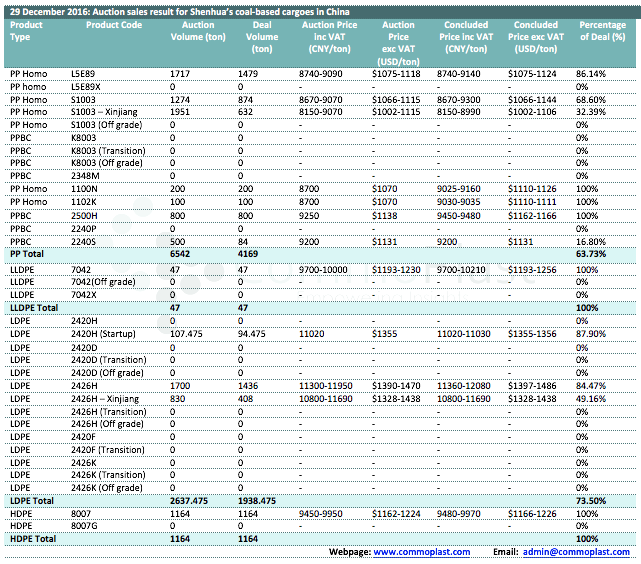Image resolution: width=641 pixels, height=564 pixels.
Task: Select the HDPE Total row label
Action: (33, 538)
